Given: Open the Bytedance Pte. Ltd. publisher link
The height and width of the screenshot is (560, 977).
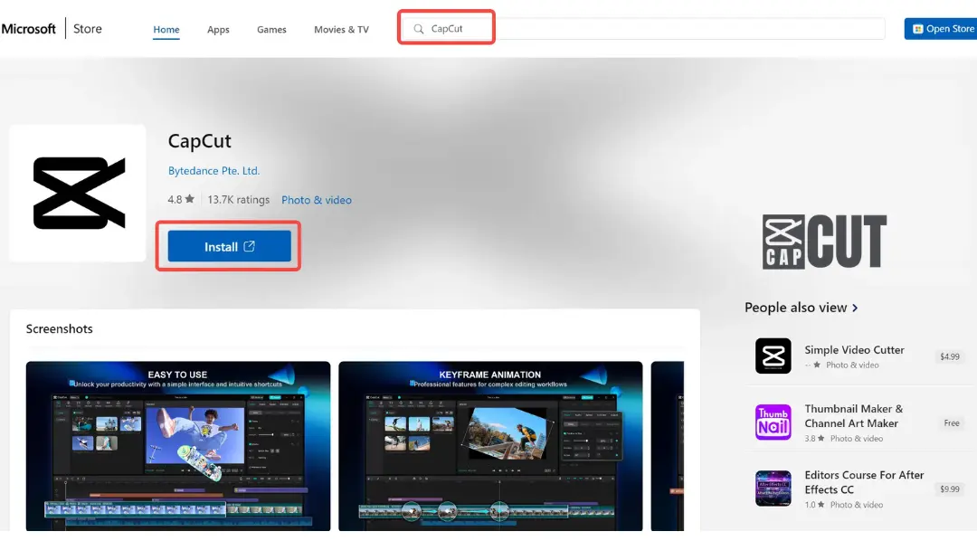Looking at the screenshot, I should tap(213, 170).
